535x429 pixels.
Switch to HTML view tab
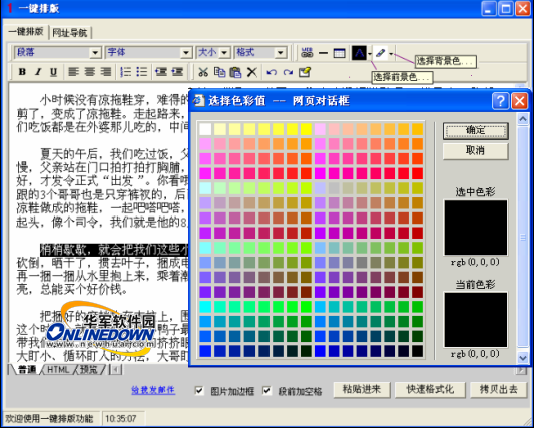coord(58,370)
